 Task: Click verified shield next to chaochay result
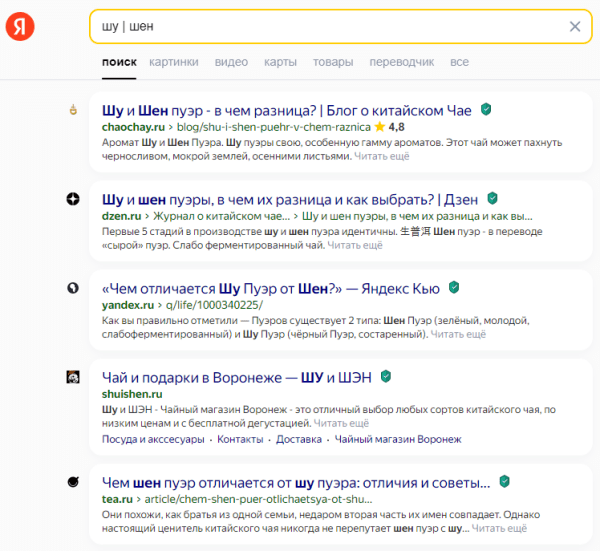(x=486, y=109)
